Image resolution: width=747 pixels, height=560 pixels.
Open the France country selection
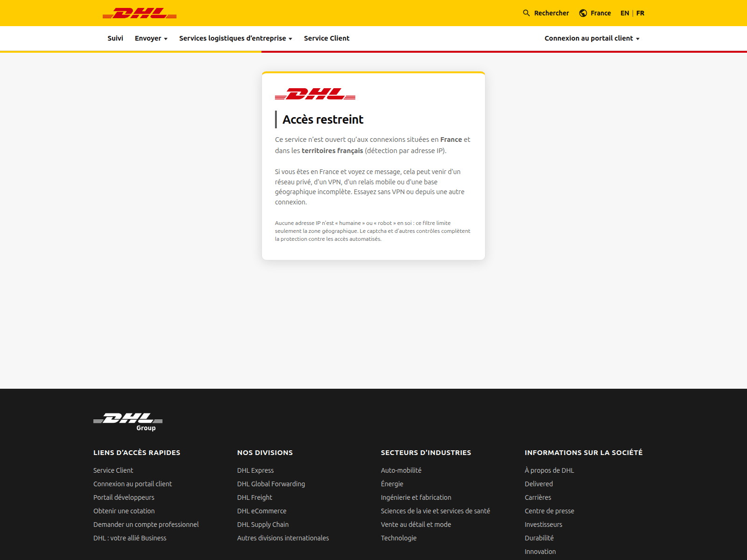pos(600,13)
